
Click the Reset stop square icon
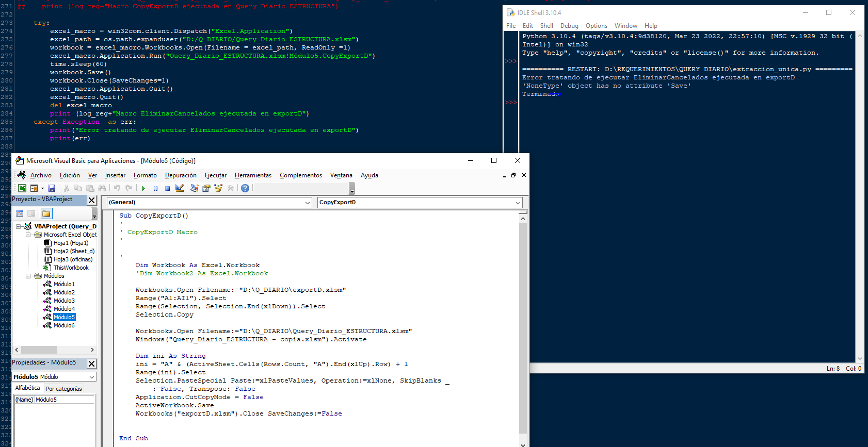(167, 188)
